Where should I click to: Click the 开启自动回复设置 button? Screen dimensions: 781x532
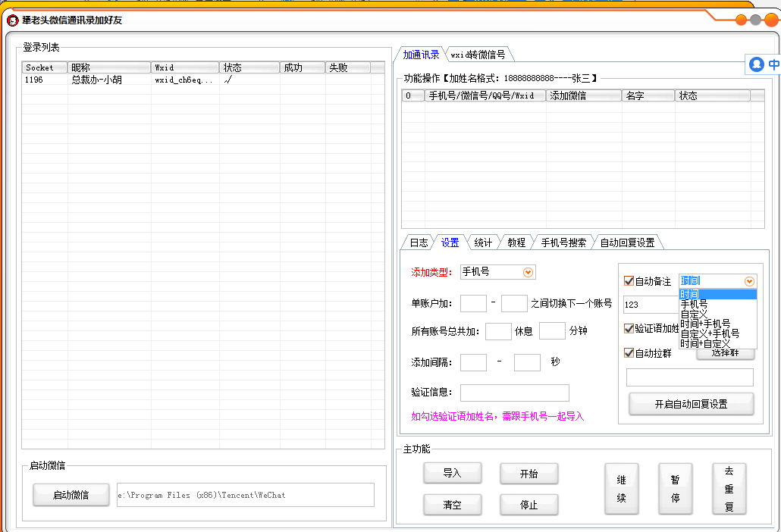[x=692, y=404]
